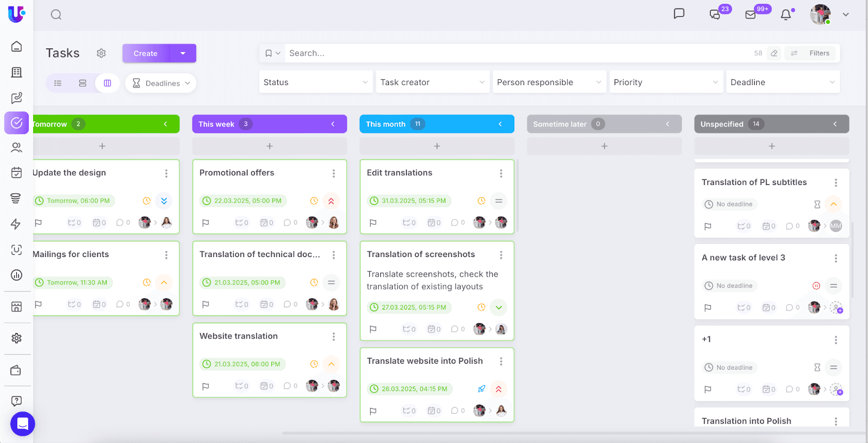Open the notifications bell icon

(786, 15)
